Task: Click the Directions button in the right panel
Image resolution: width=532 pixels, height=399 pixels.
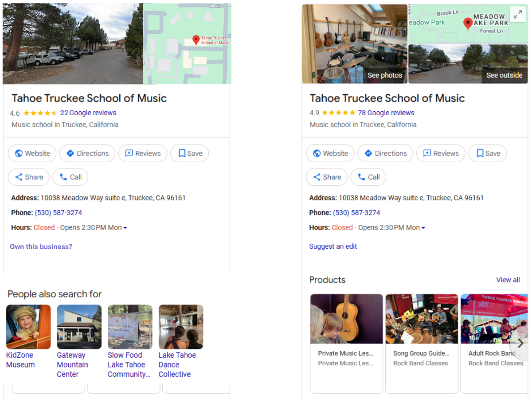Action: tap(385, 153)
